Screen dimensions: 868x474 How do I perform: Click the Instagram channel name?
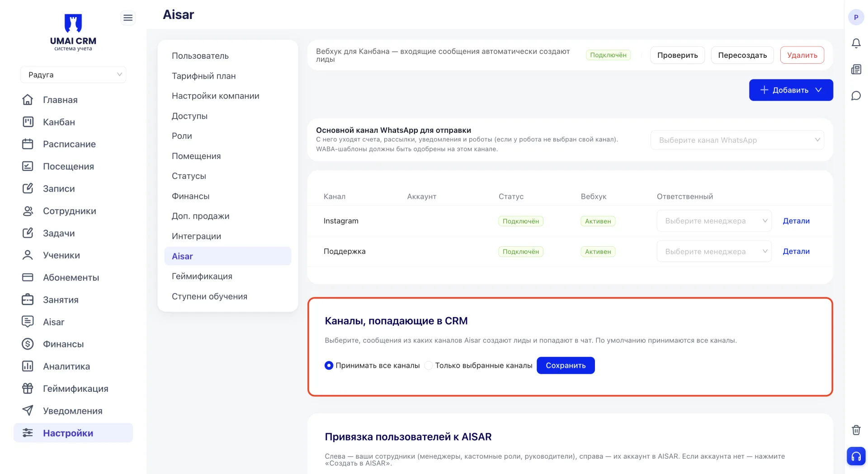[341, 221]
